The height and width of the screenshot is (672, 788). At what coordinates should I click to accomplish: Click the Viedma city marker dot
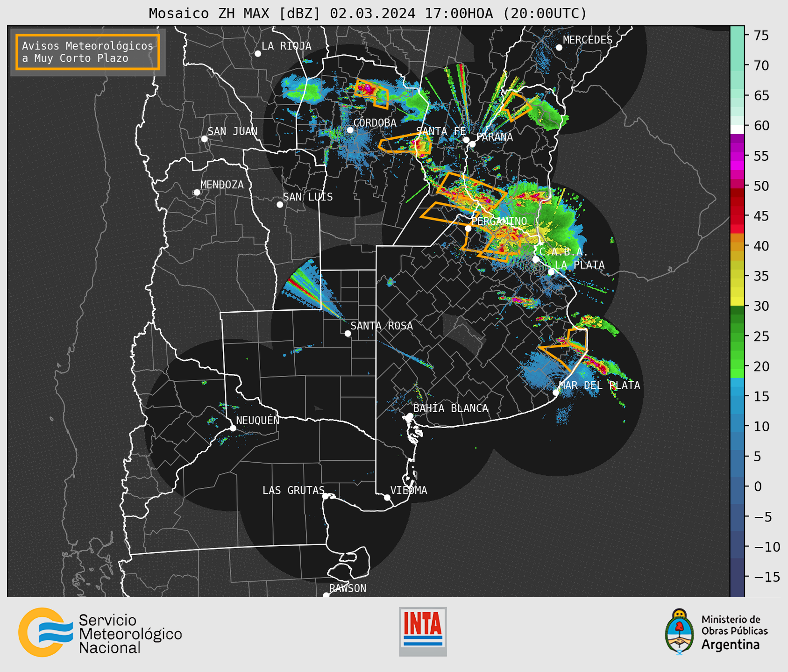[387, 498]
